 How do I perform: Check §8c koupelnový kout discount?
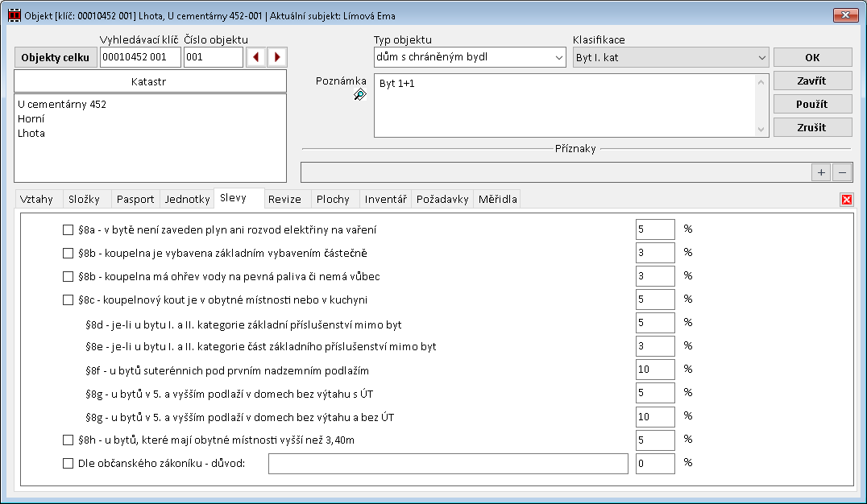[68, 300]
